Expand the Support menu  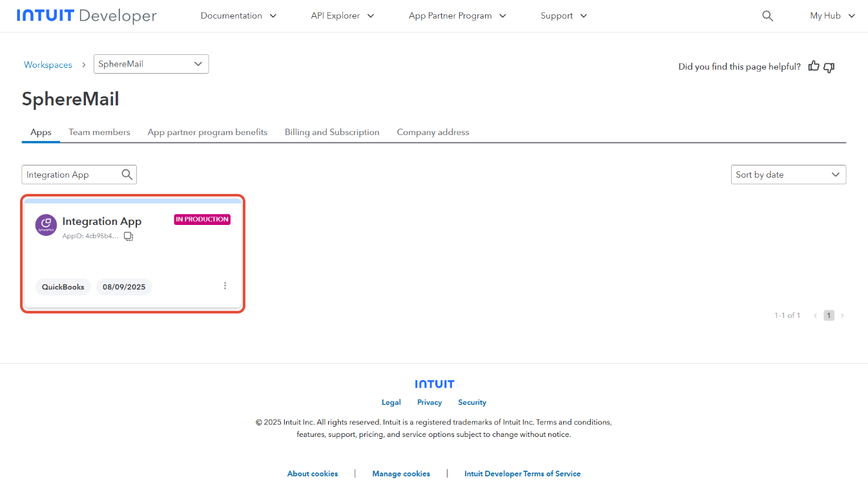564,16
